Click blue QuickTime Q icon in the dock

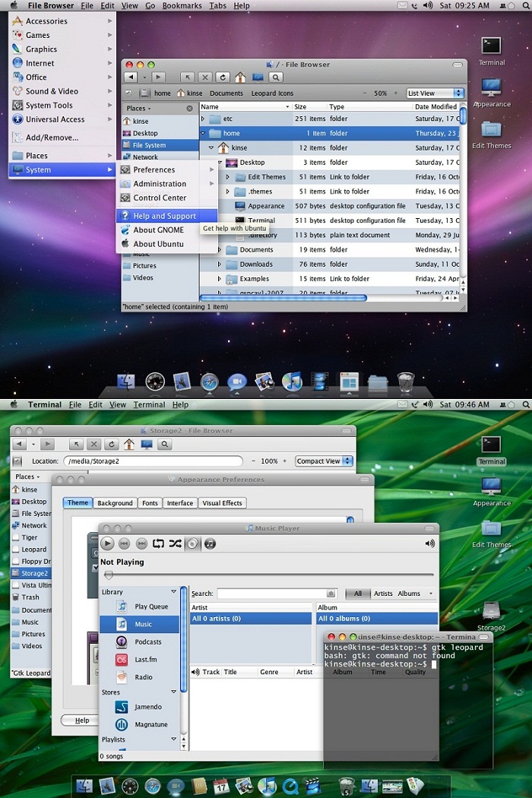[x=290, y=787]
